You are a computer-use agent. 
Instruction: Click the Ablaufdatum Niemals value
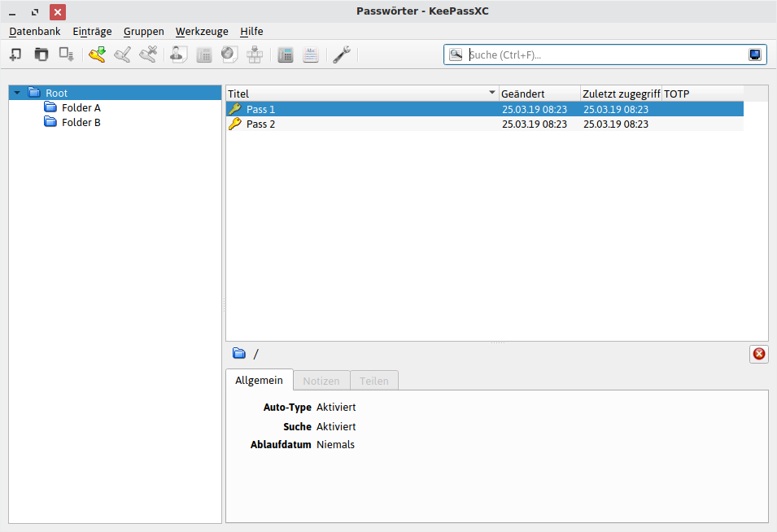tap(335, 445)
